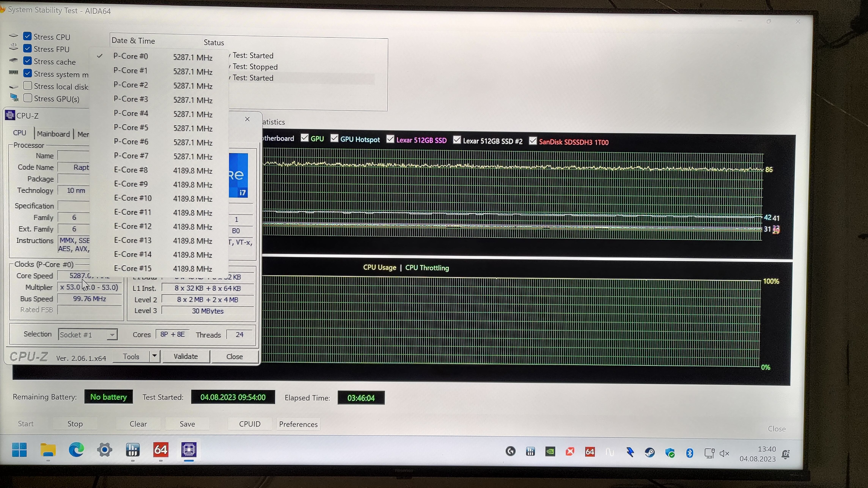Expand the Tools dropdown arrow in CPU-Z
This screenshot has width=868, height=488.
pos(154,356)
